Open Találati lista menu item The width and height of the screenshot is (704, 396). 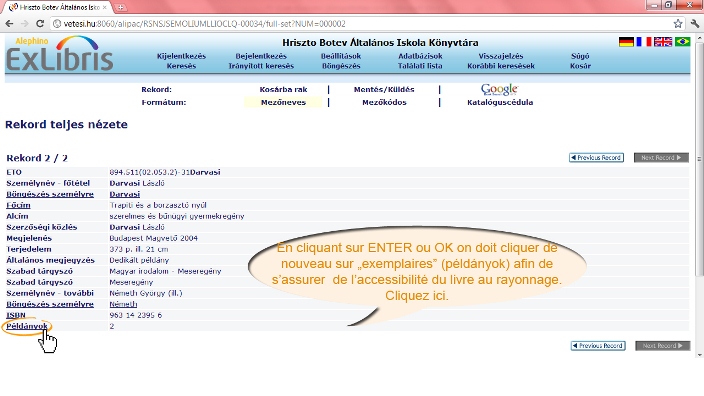pyautogui.click(x=420, y=66)
